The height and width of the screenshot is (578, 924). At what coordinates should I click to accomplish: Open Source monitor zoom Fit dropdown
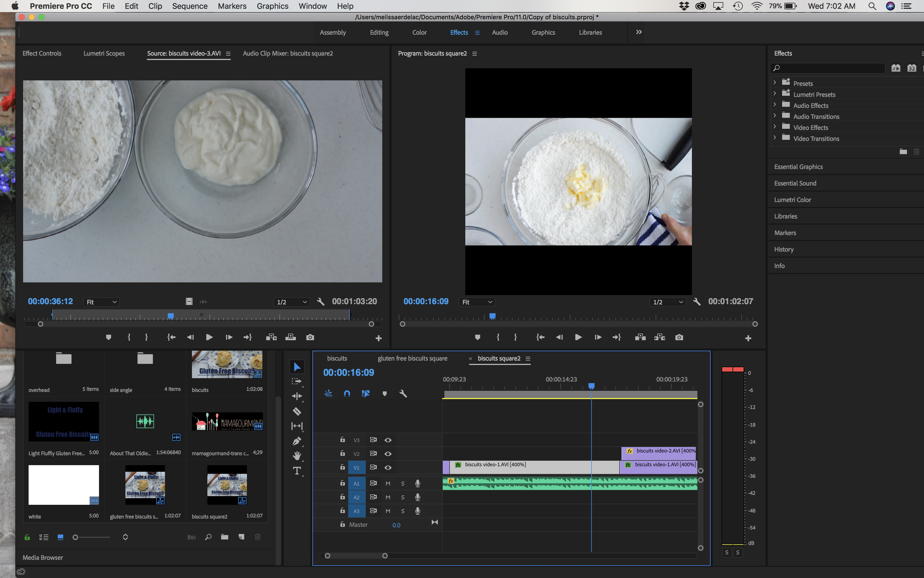[101, 302]
